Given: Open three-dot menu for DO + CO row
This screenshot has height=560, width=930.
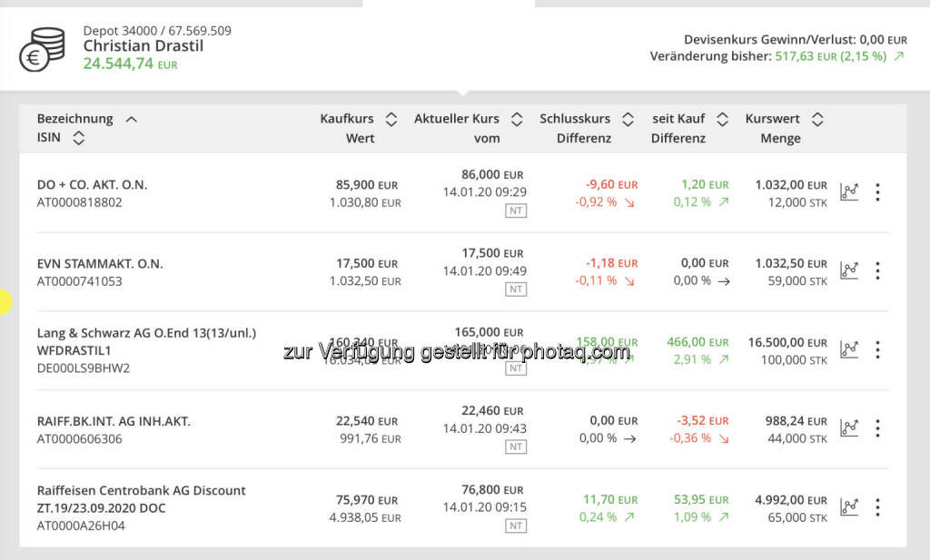Looking at the screenshot, I should coord(877,192).
